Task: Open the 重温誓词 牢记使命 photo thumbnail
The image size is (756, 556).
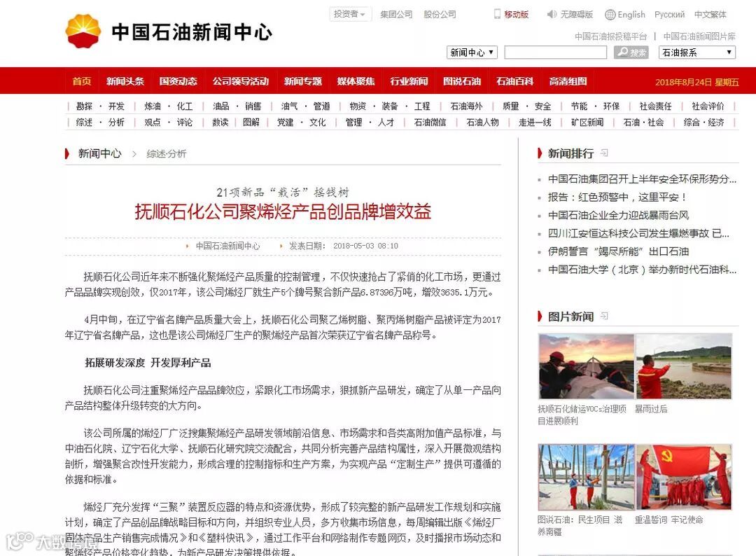Action: pyautogui.click(x=684, y=477)
